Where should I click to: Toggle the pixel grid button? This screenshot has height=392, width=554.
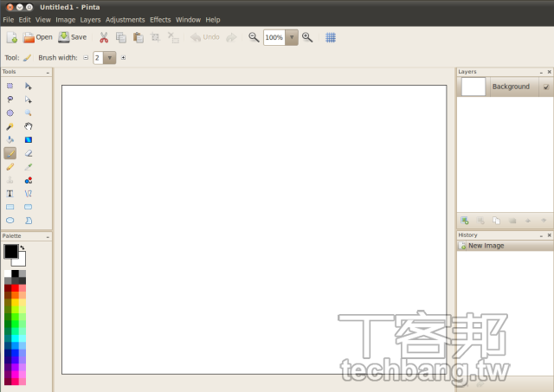click(331, 37)
